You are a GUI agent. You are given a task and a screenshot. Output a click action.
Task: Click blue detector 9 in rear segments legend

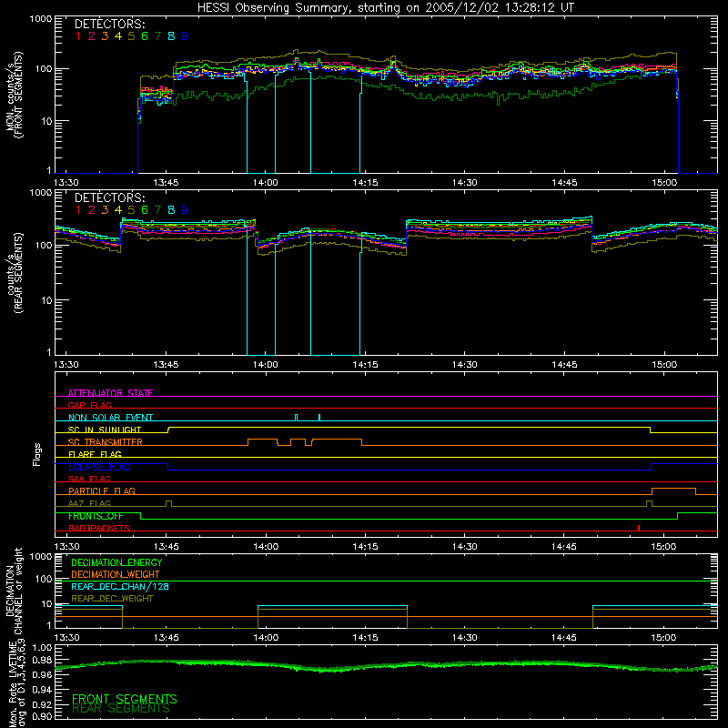(185, 210)
